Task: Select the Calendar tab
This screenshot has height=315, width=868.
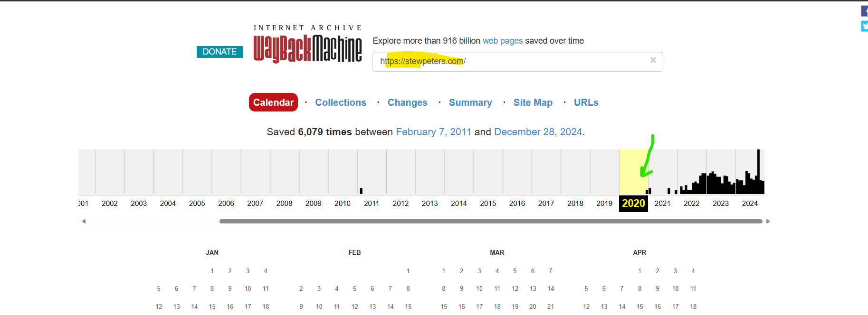Action: [x=273, y=102]
